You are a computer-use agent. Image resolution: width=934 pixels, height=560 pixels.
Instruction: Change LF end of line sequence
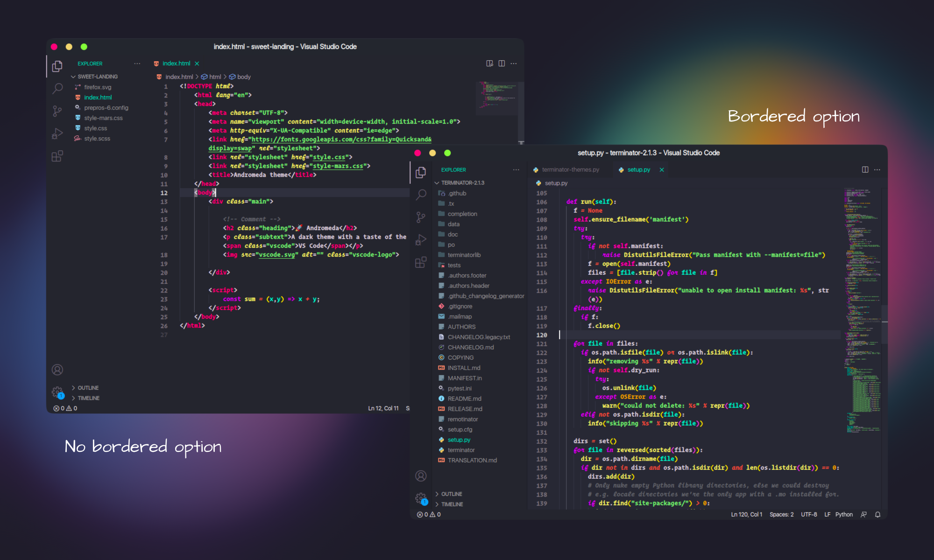827,514
